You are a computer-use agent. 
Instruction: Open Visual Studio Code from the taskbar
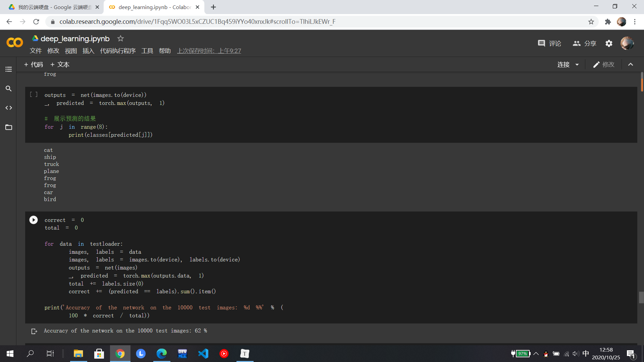[x=203, y=354]
